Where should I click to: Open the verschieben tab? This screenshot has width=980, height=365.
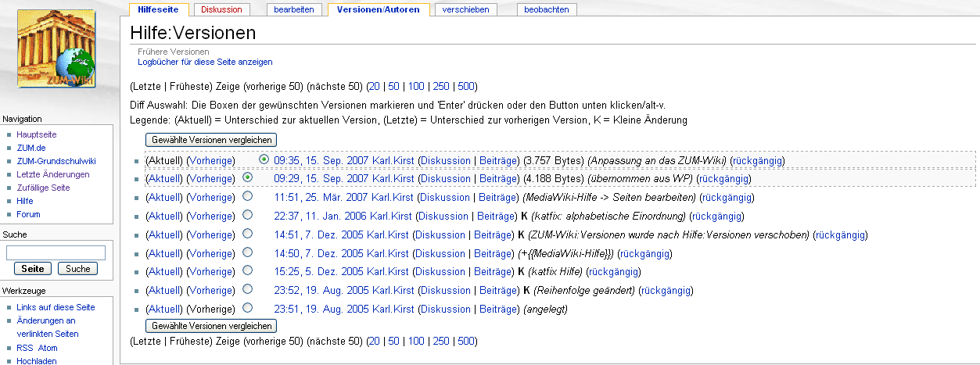[465, 10]
